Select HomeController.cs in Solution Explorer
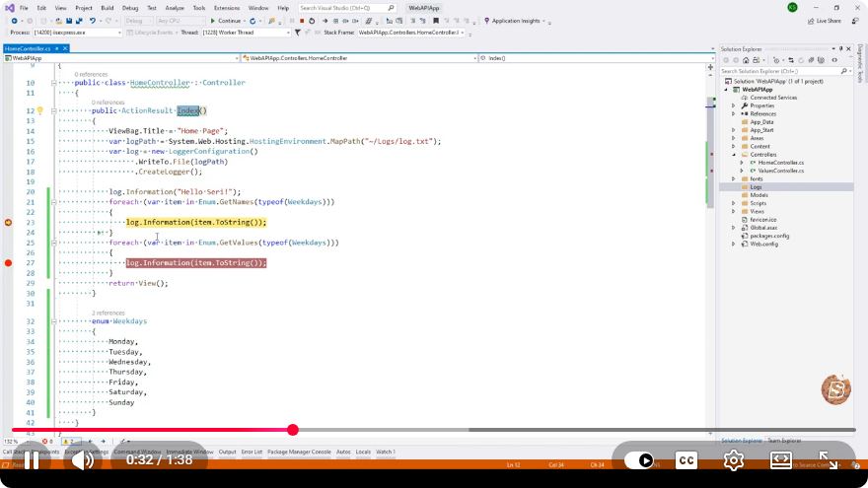 780,163
